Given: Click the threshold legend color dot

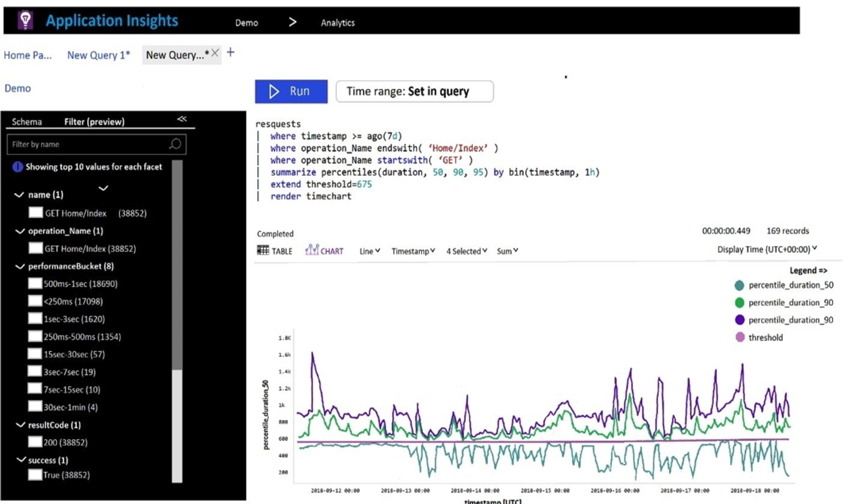Looking at the screenshot, I should (740, 338).
